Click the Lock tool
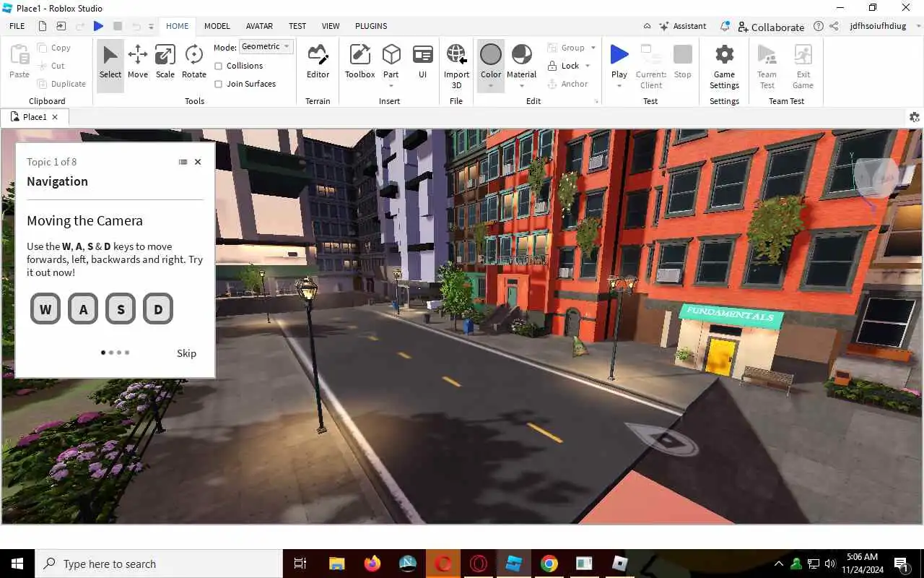This screenshot has height=578, width=924. click(563, 66)
